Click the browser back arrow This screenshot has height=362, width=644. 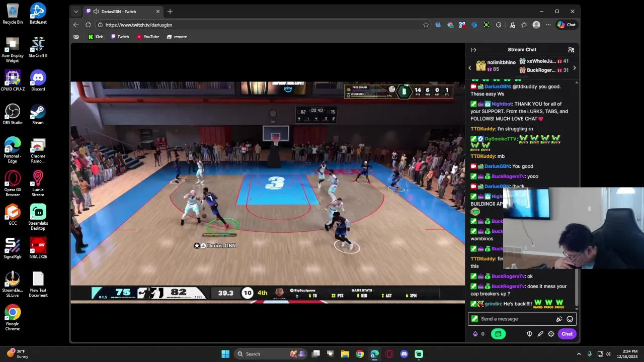point(76,25)
